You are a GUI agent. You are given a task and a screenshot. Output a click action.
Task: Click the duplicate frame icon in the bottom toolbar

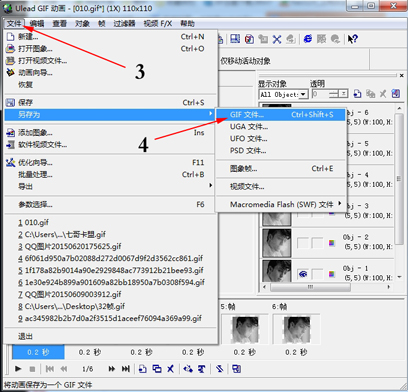157,369
